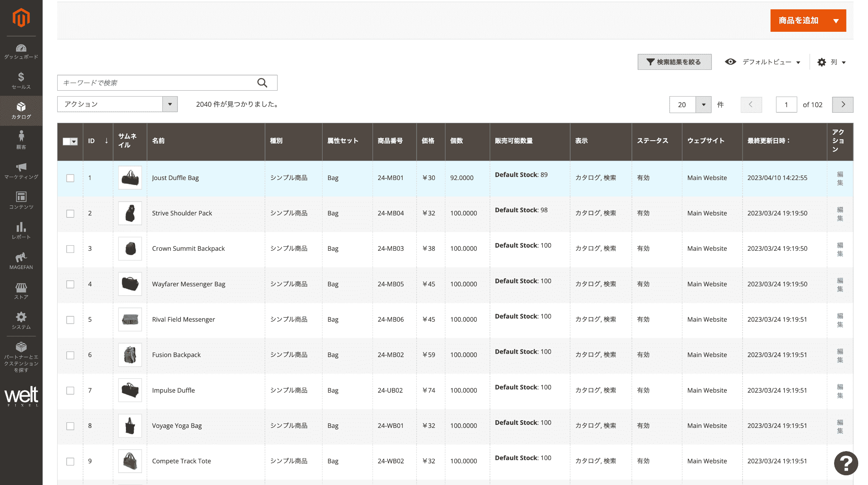
Task: Tick the Impulse Duffle row checkbox
Action: pos(70,391)
